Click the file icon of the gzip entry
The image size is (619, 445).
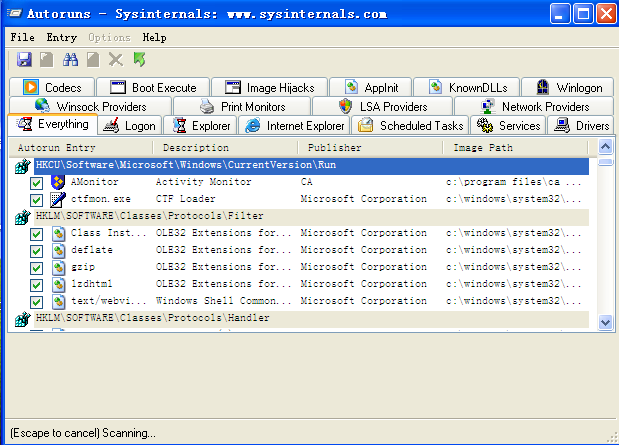tap(58, 267)
